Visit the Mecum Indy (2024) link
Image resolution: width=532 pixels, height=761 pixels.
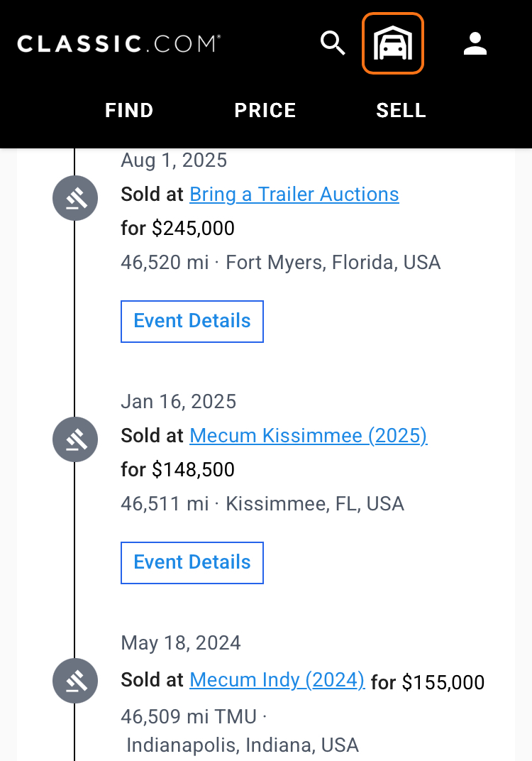(x=277, y=680)
